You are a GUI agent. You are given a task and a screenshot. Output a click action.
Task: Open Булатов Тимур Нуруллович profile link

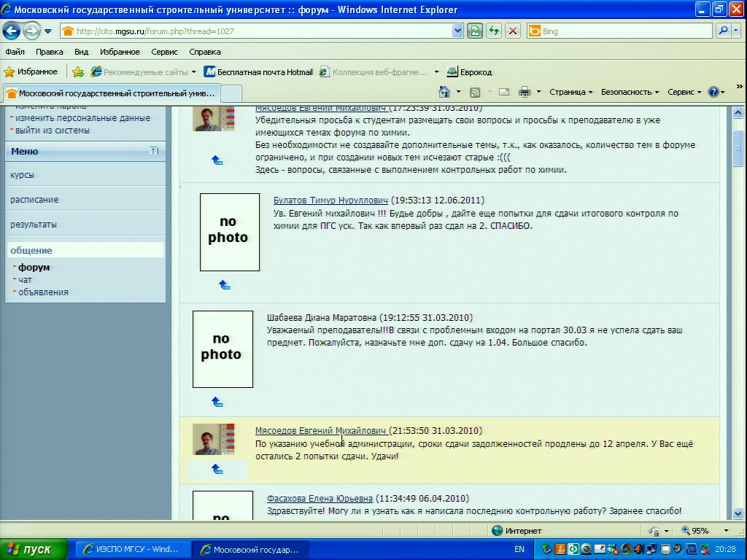pos(330,200)
